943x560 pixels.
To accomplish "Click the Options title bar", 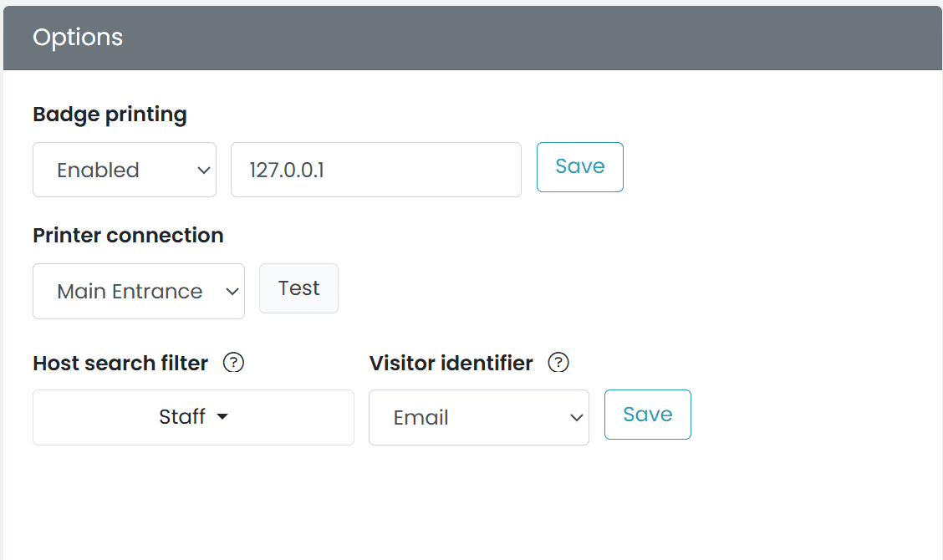I will [x=78, y=38].
